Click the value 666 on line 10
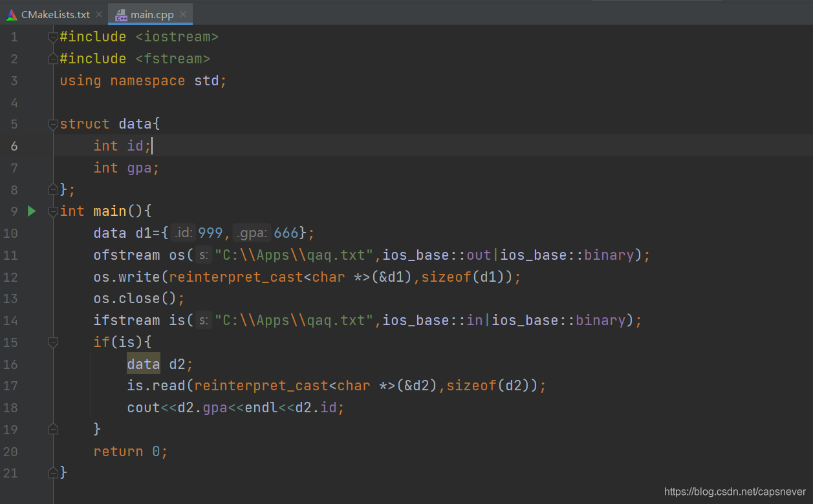The width and height of the screenshot is (813, 504). pos(286,233)
